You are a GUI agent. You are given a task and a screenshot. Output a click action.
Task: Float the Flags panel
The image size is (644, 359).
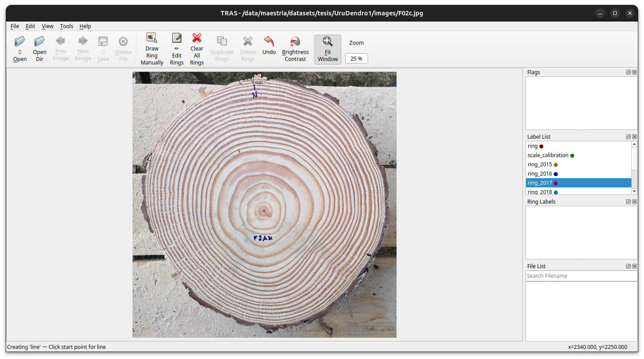628,72
